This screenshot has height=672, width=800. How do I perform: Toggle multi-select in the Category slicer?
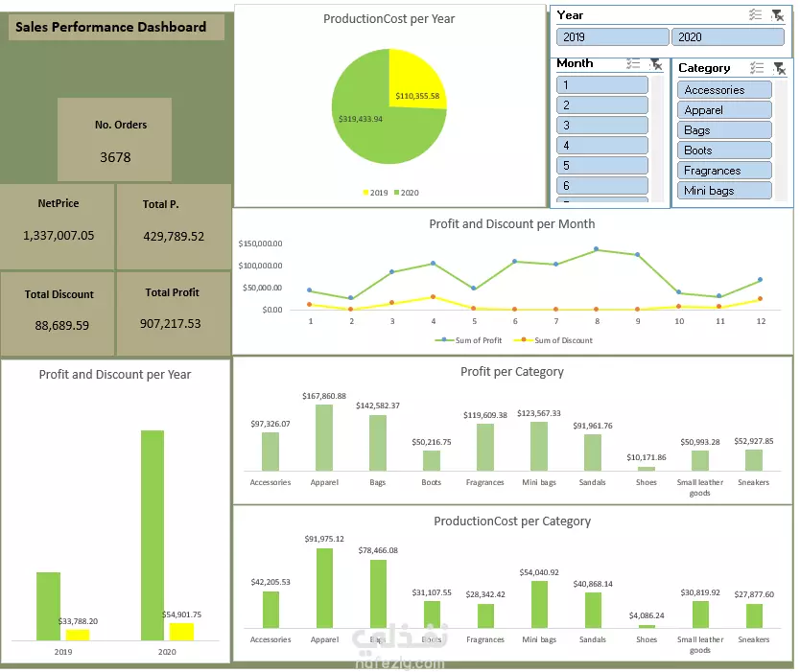point(757,68)
